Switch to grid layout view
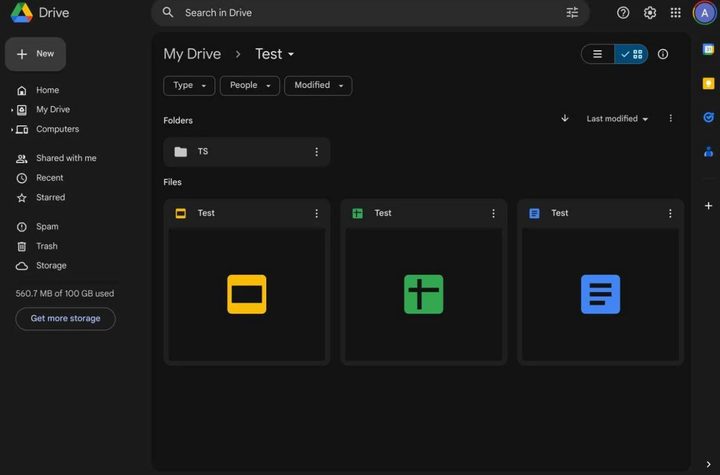 (632, 54)
